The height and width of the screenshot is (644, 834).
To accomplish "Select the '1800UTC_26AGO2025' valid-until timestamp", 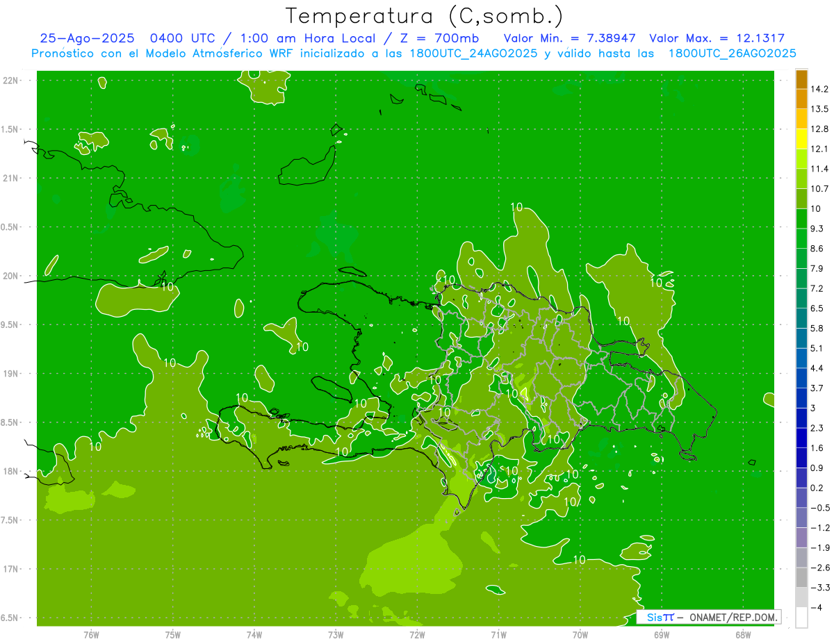I will click(732, 53).
